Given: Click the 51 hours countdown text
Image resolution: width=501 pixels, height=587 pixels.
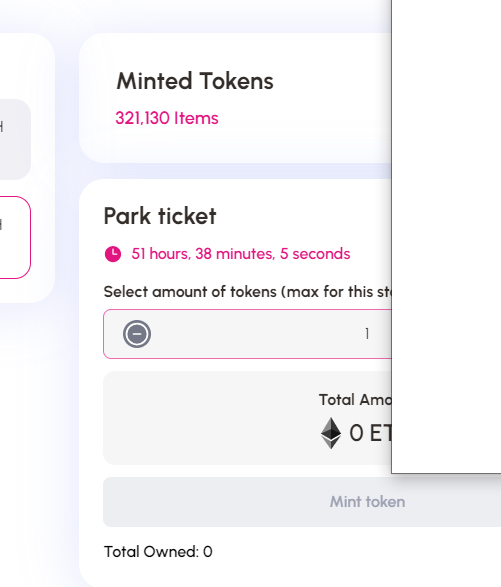Looking at the screenshot, I should pos(241,254).
